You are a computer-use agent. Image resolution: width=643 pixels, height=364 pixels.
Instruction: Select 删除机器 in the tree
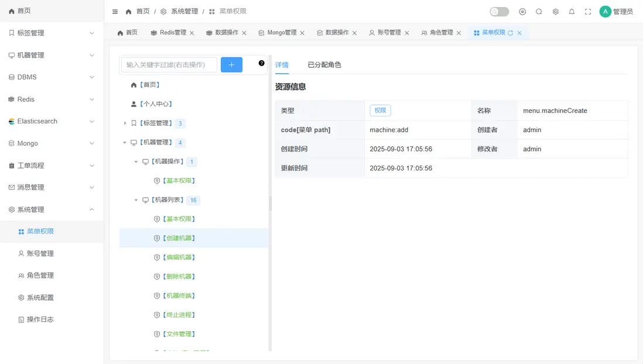coord(180,276)
